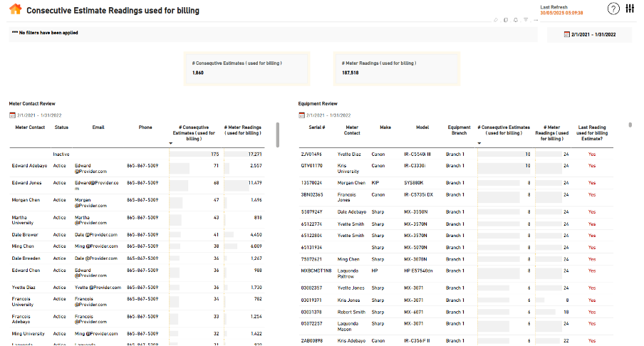Select the Morgan Chen contact name in Meter Contact Review
This screenshot has height=346, width=644.
26,200
